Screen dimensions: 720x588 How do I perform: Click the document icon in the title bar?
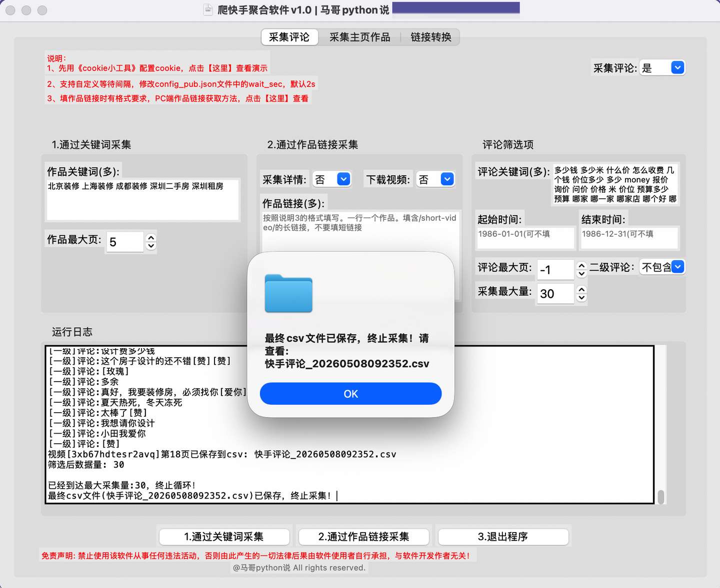pyautogui.click(x=208, y=9)
